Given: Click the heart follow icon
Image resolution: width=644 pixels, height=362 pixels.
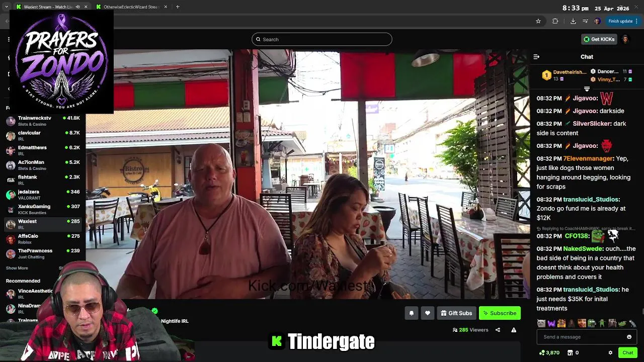Looking at the screenshot, I should point(427,313).
